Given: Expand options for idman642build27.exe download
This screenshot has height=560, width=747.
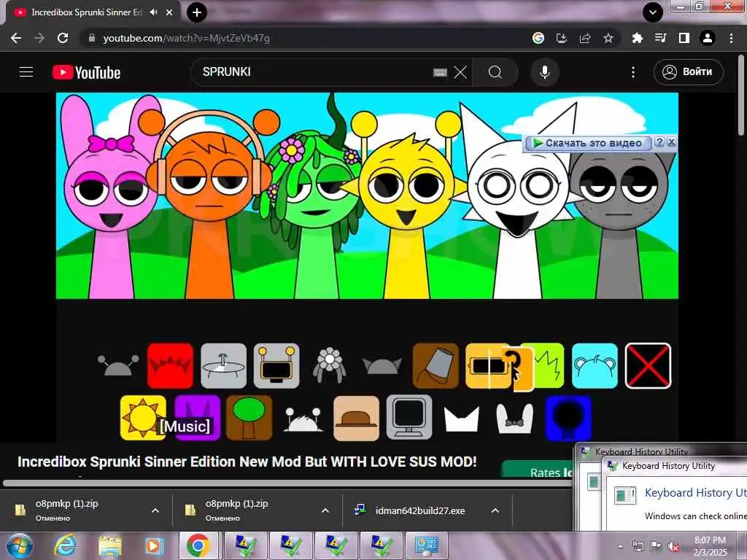Looking at the screenshot, I should (x=495, y=510).
